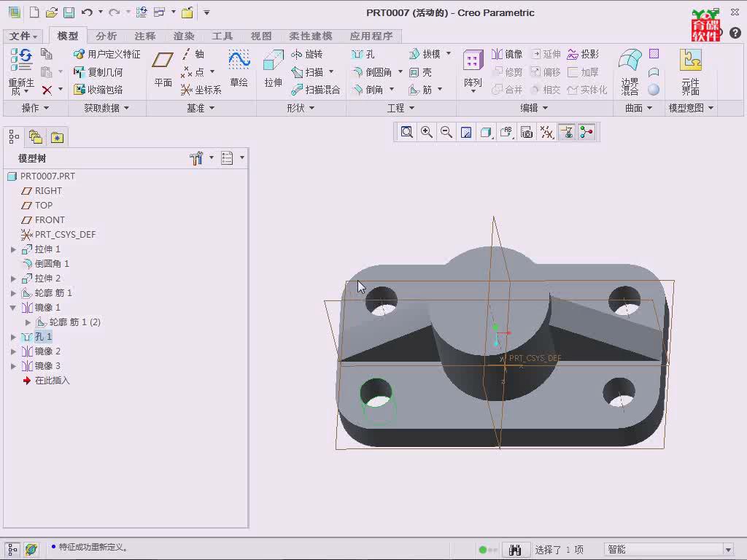
Task: Save the model with the floppy disk icon
Action: pos(69,12)
